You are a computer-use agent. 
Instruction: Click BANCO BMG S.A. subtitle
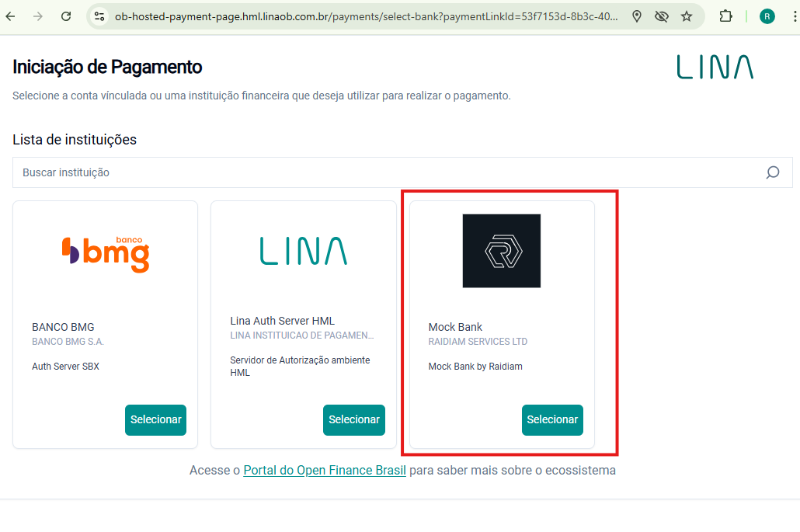tap(68, 342)
